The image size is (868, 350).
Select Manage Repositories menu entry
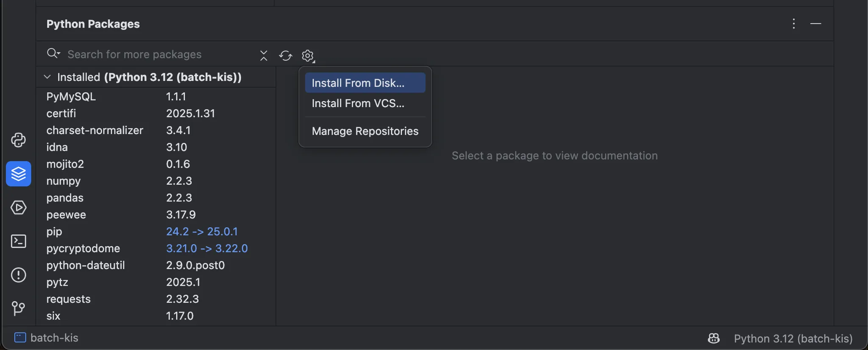click(365, 131)
